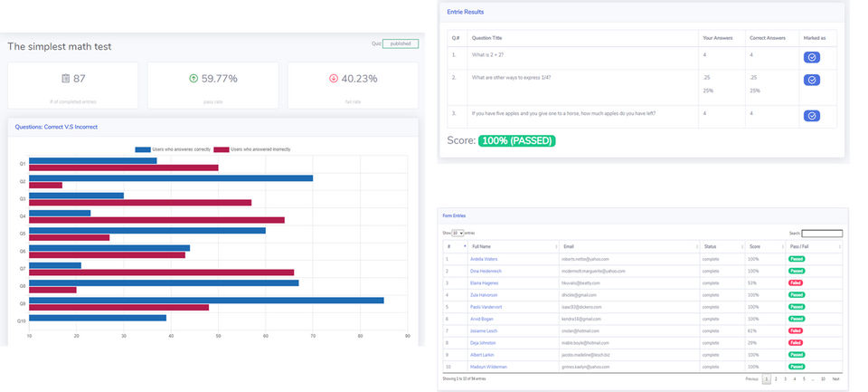Open Ardella Waters entry
Image resolution: width=868 pixels, height=392 pixels.
tap(484, 259)
